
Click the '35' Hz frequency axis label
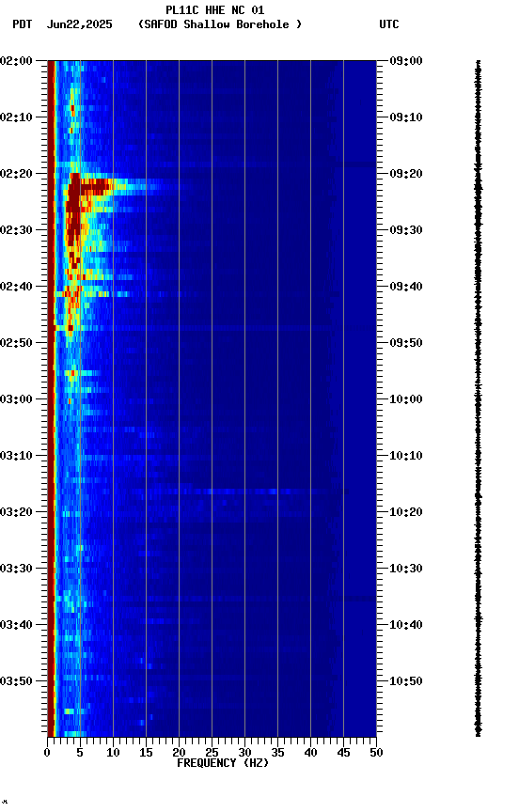(x=277, y=753)
